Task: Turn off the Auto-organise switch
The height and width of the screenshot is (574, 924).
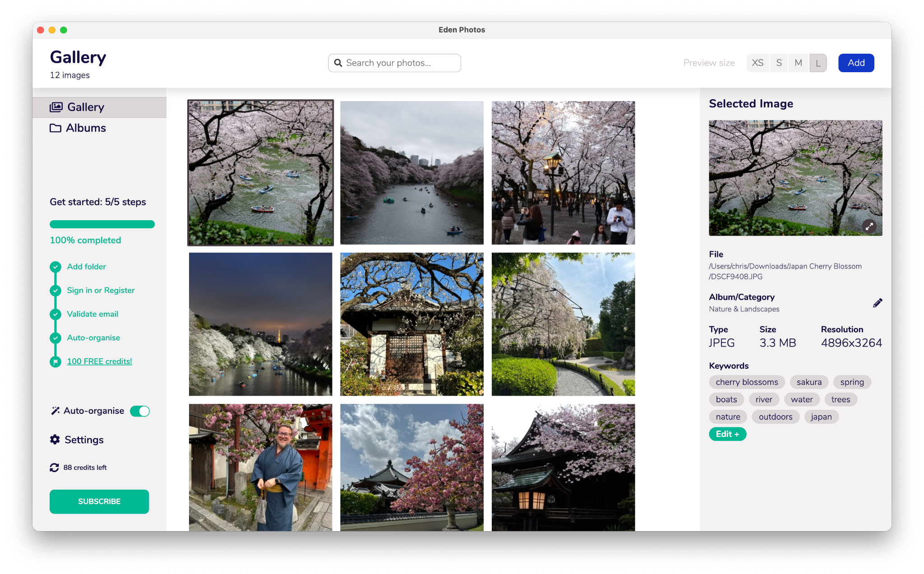Action: click(140, 411)
